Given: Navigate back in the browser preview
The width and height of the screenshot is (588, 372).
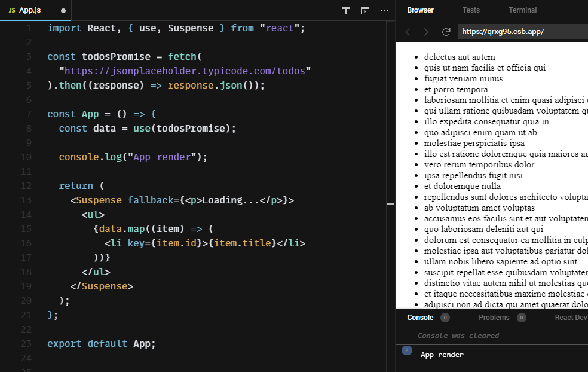Looking at the screenshot, I should (x=409, y=33).
